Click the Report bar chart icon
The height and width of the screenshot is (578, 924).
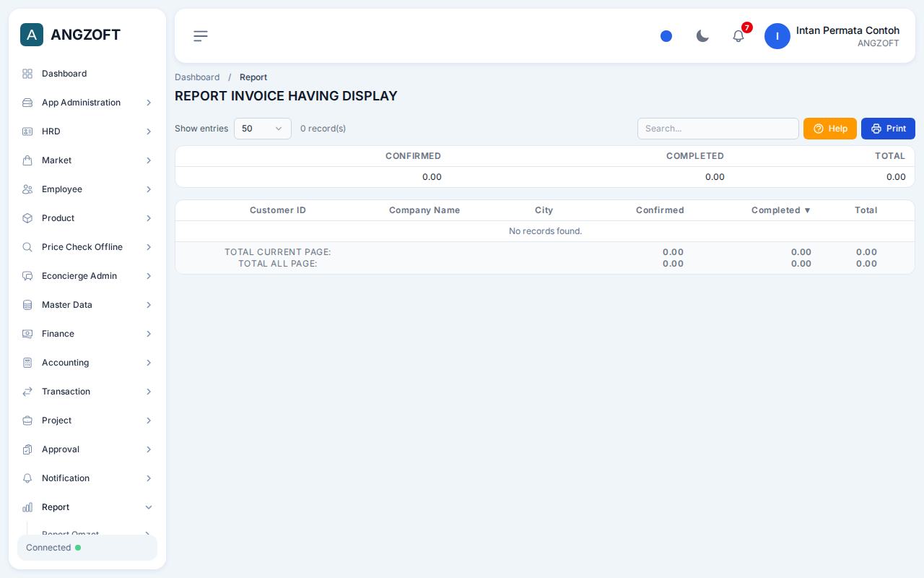pyautogui.click(x=27, y=507)
